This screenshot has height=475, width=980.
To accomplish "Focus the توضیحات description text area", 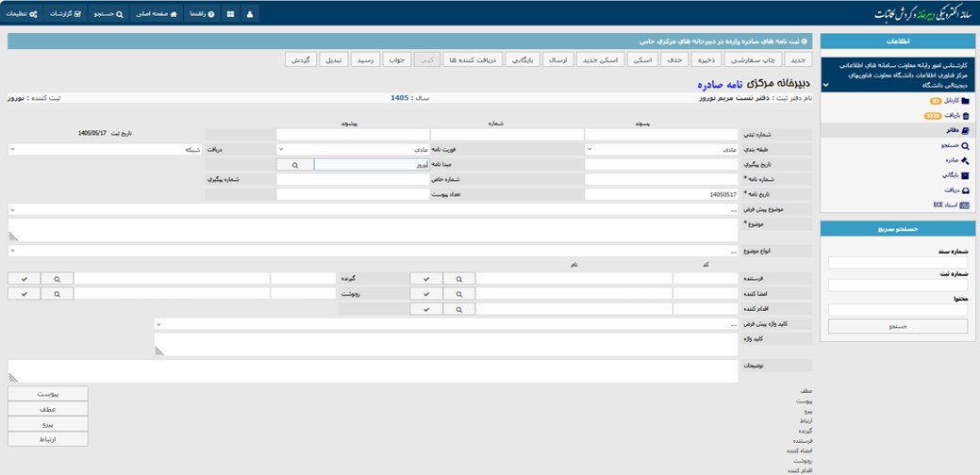I will point(374,370).
